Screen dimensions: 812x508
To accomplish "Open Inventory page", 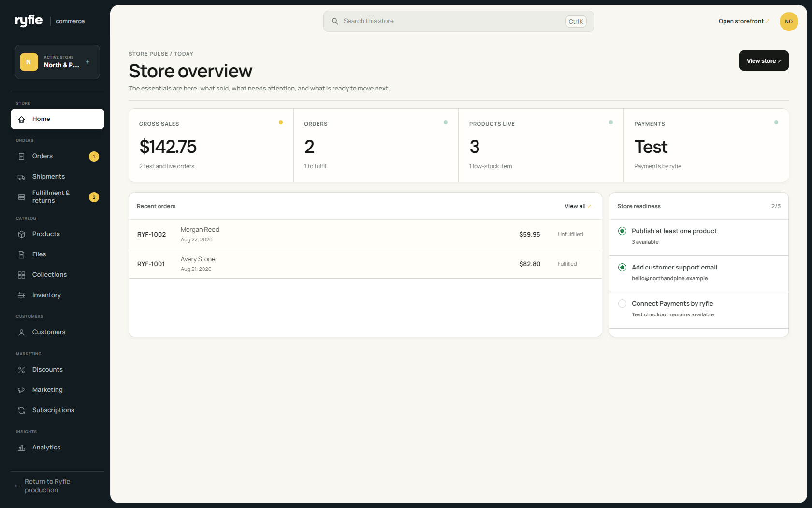I will tap(58, 295).
